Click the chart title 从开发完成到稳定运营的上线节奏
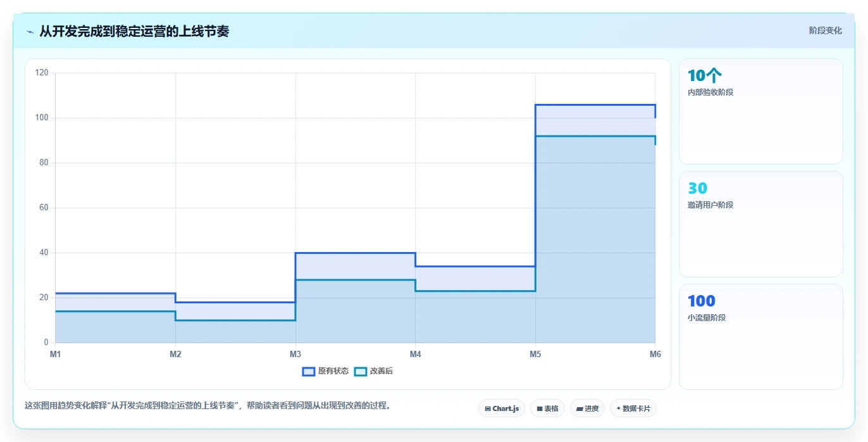This screenshot has height=442, width=868. coord(134,31)
